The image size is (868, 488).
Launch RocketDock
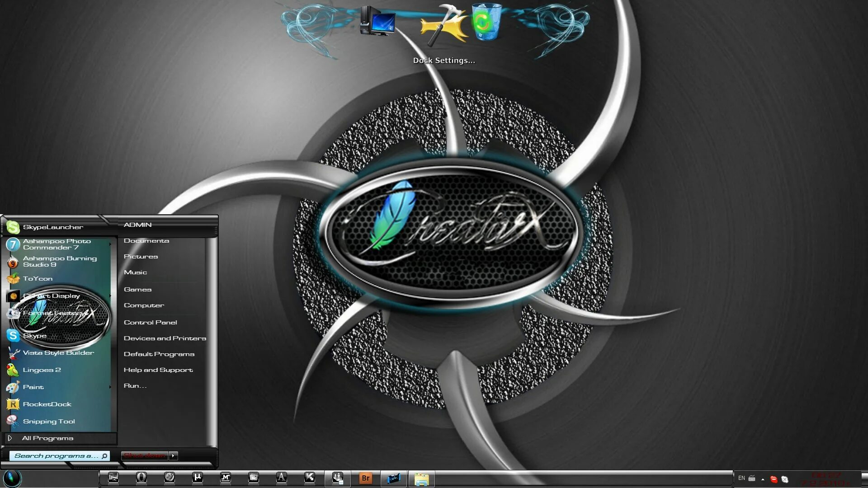pos(58,404)
